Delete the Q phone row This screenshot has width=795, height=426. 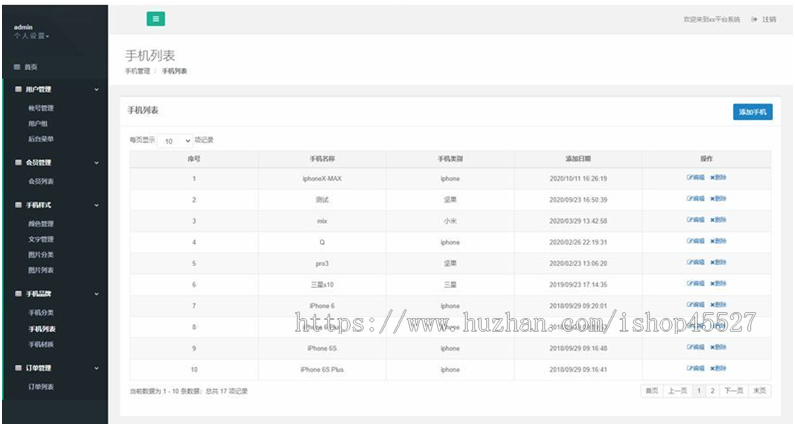[718, 241]
